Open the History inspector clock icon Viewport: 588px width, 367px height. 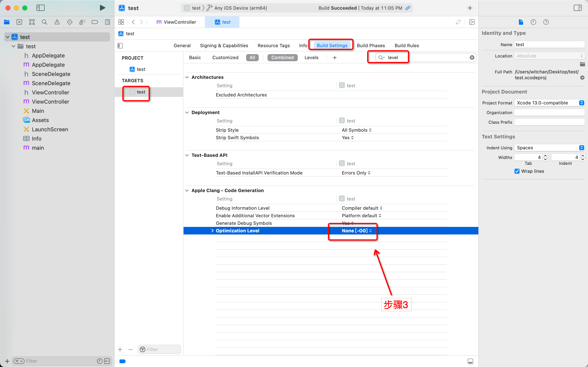(x=533, y=22)
